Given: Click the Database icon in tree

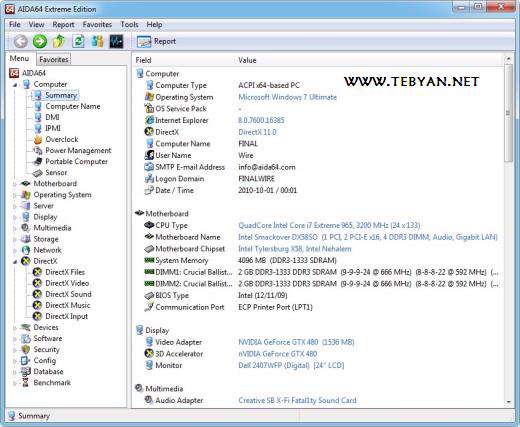Looking at the screenshot, I should [26, 371].
